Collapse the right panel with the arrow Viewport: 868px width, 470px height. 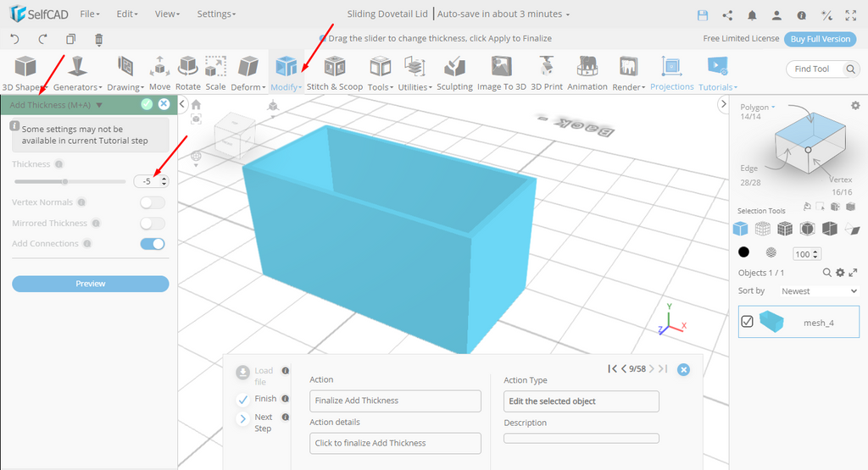[723, 104]
